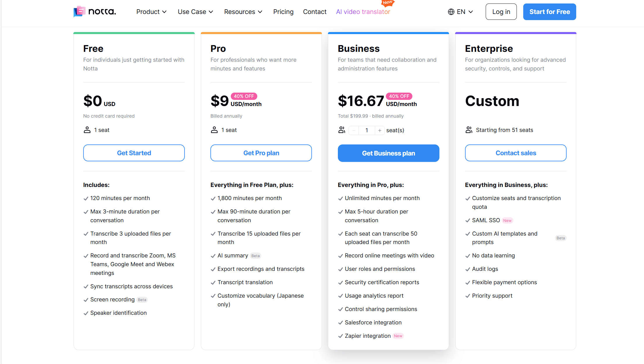
Task: Click the team seats icon in Business plan
Action: point(342,130)
